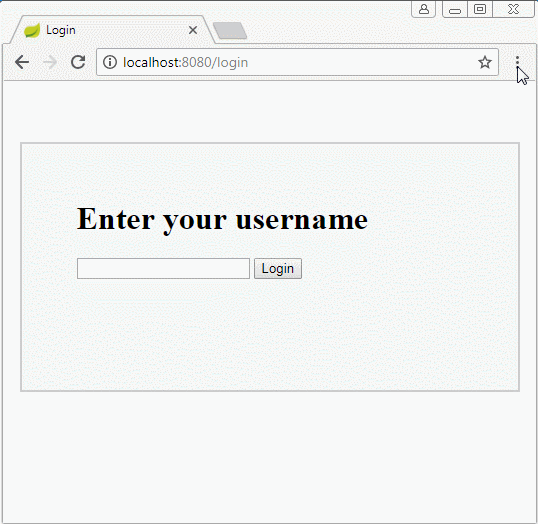This screenshot has width=538, height=524.
Task: Open a new tab next to Login
Action: tap(230, 31)
